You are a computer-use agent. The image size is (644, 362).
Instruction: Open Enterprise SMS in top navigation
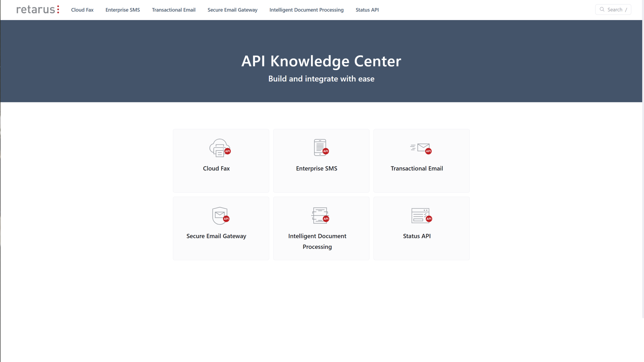(123, 10)
